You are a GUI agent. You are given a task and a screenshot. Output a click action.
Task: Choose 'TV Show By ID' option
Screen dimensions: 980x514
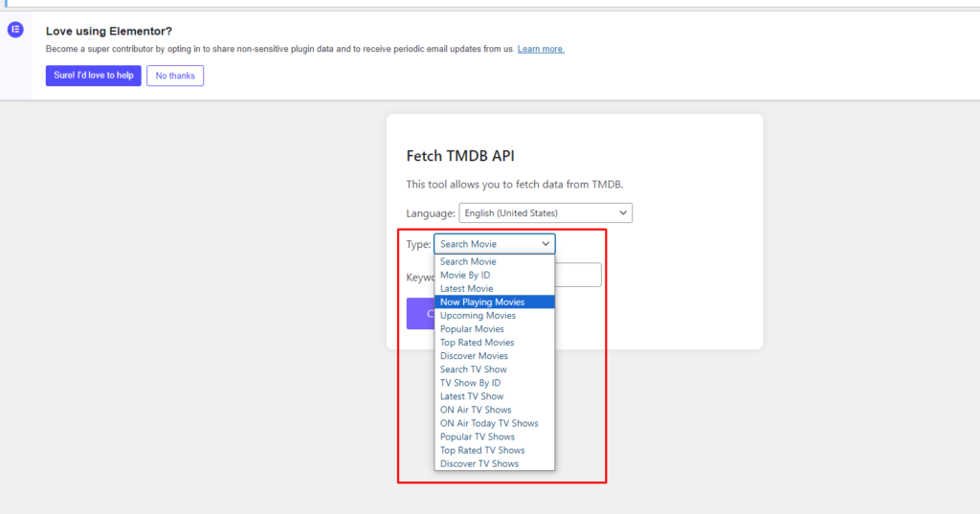tap(495, 383)
